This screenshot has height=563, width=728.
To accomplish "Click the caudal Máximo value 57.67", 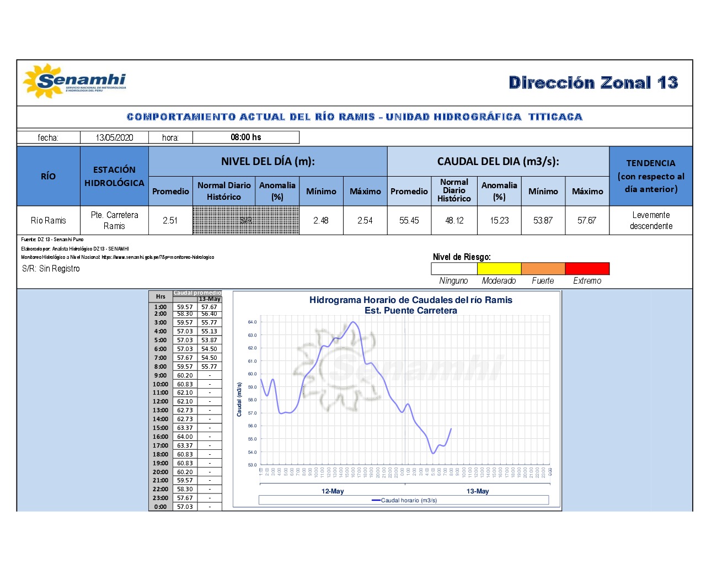I will 587,221.
